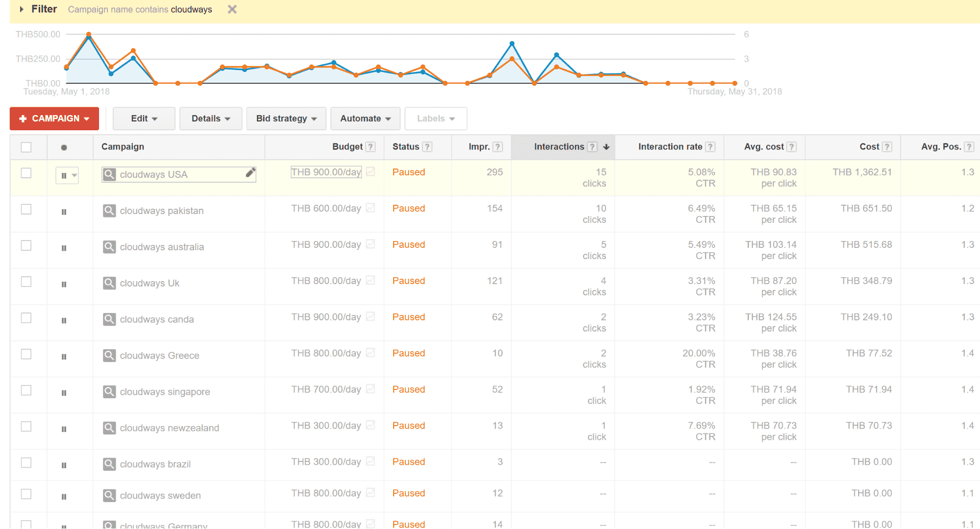
Task: Click the blue chart peak above THB250 mid-month
Action: click(512, 44)
